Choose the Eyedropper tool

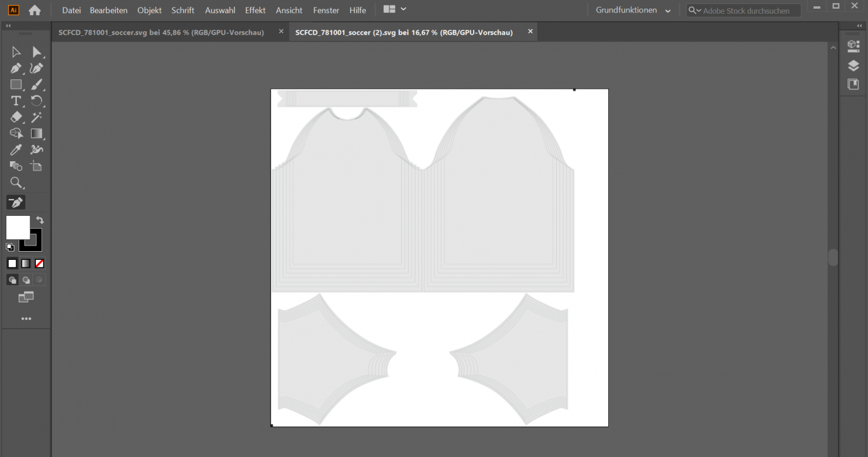pos(16,149)
